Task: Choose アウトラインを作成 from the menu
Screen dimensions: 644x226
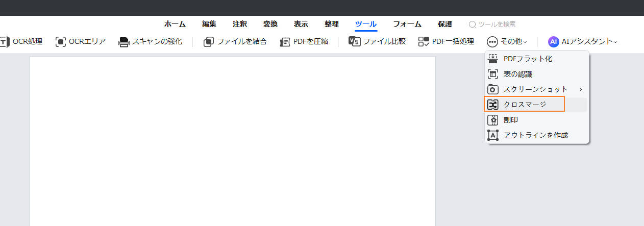Action: (537, 135)
